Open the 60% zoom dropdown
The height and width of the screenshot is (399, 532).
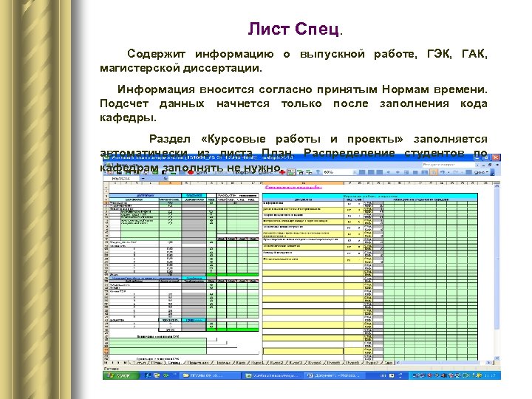[x=355, y=172]
